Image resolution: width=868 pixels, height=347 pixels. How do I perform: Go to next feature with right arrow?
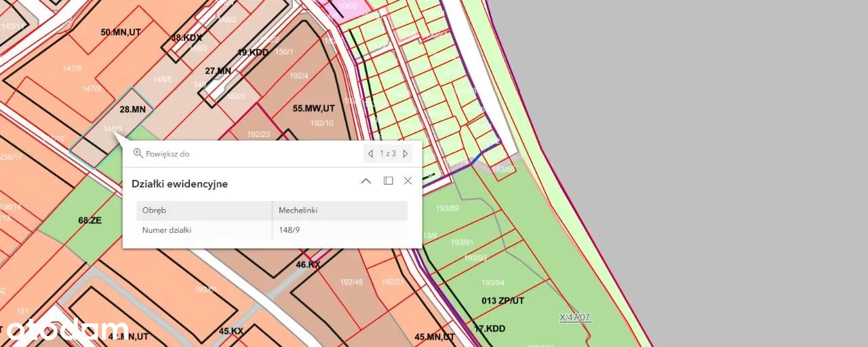click(406, 153)
